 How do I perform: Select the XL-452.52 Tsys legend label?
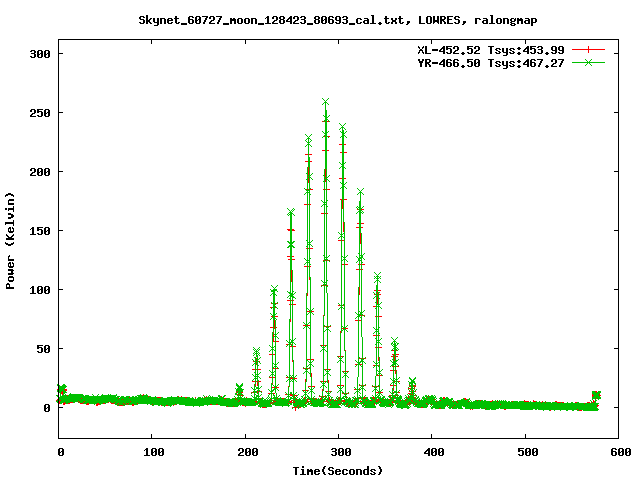[493, 49]
